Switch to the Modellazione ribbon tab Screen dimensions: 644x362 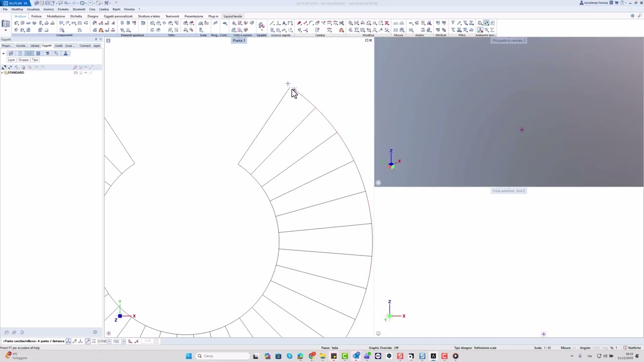click(56, 16)
